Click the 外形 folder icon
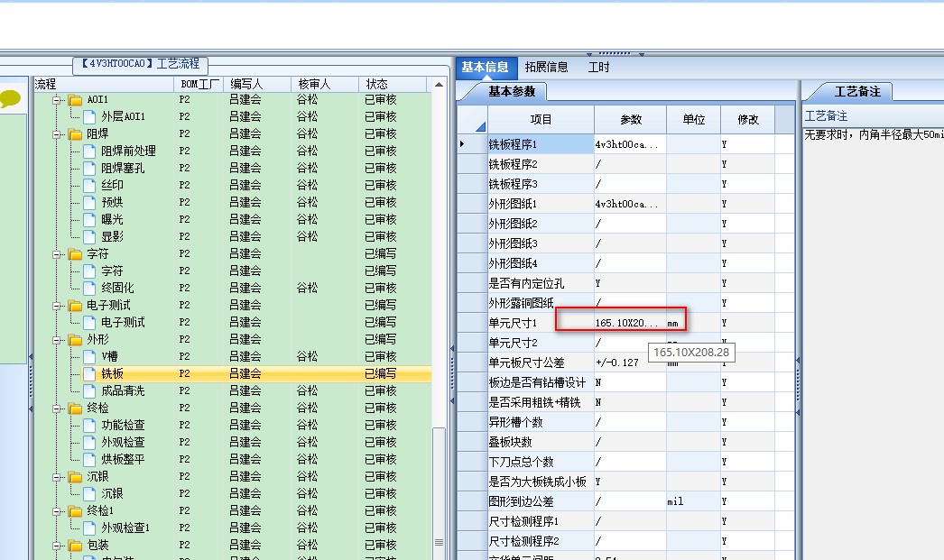944x560 pixels. pyautogui.click(x=75, y=340)
